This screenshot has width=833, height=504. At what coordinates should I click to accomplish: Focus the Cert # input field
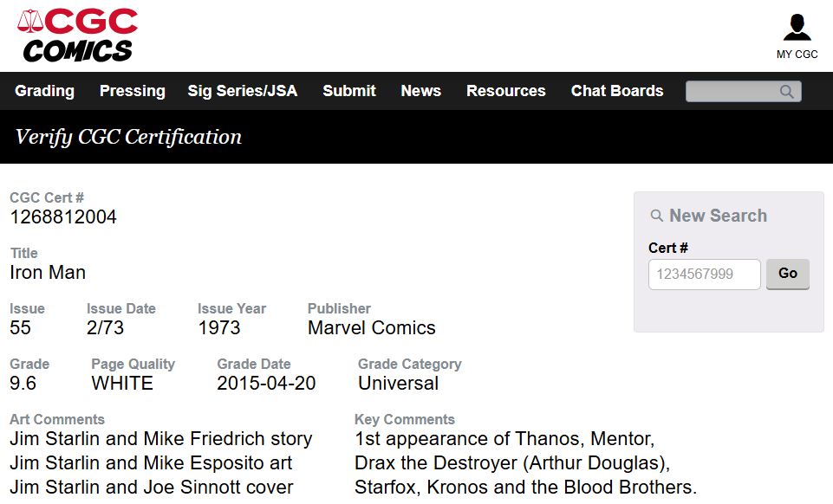704,275
